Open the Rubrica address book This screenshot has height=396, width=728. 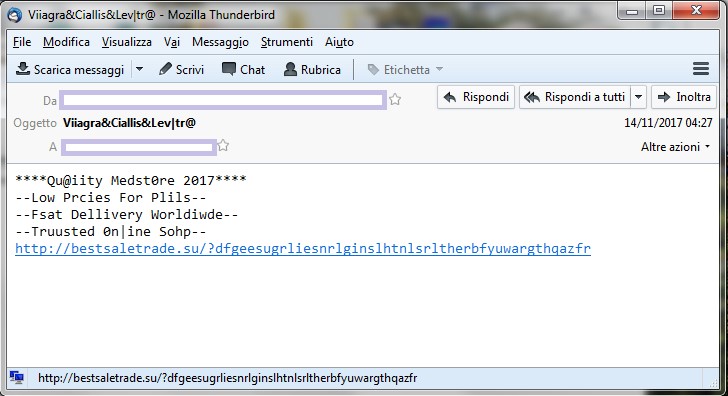(312, 70)
